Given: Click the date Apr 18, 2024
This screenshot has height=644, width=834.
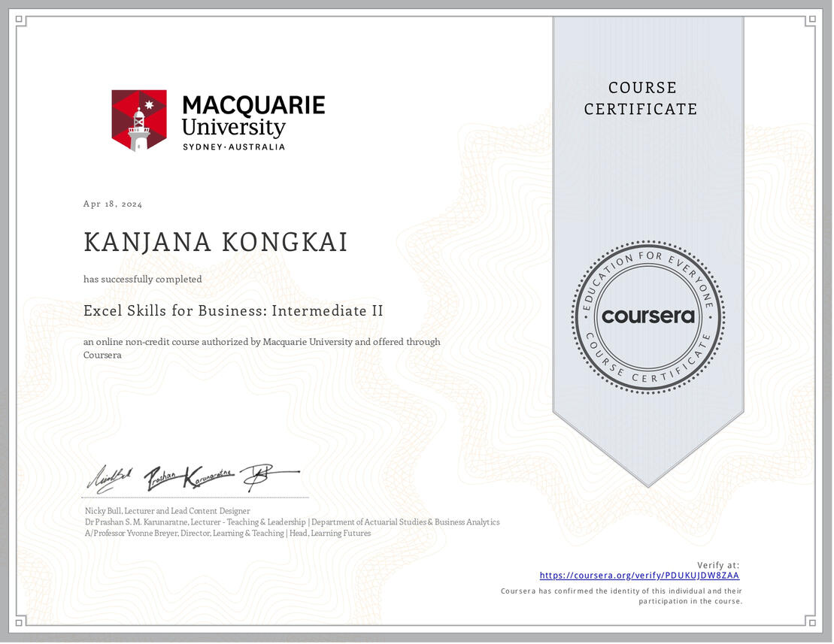Looking at the screenshot, I should pos(113,204).
